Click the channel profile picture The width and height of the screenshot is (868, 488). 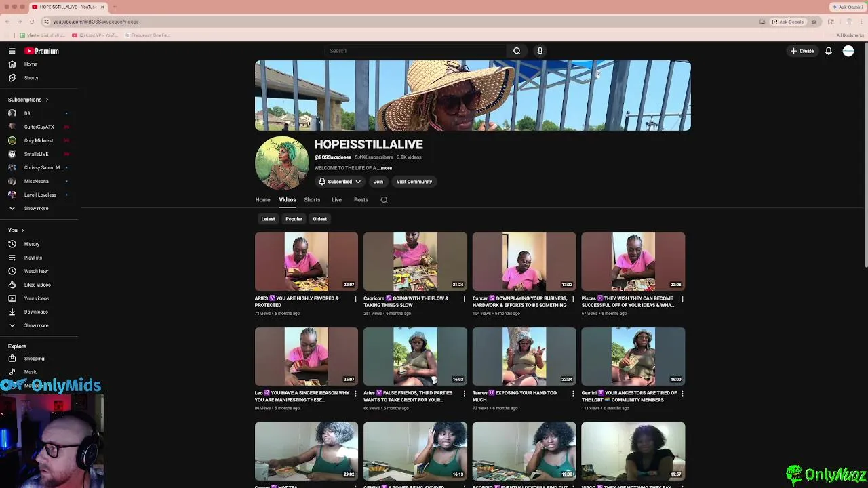pos(281,163)
